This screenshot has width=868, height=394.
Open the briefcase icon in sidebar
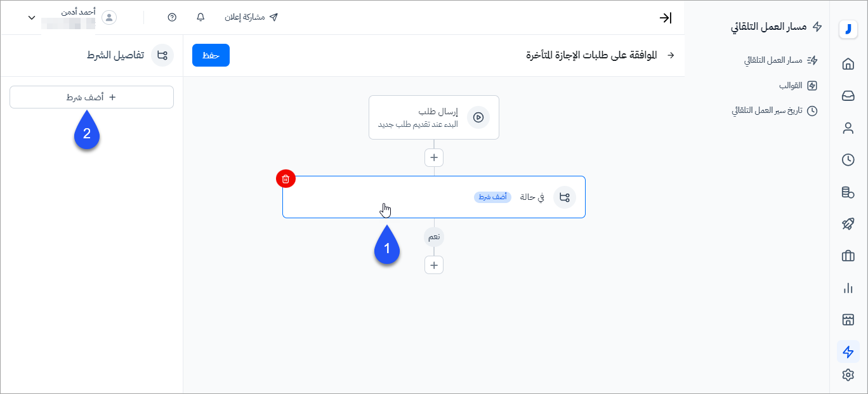point(848,256)
